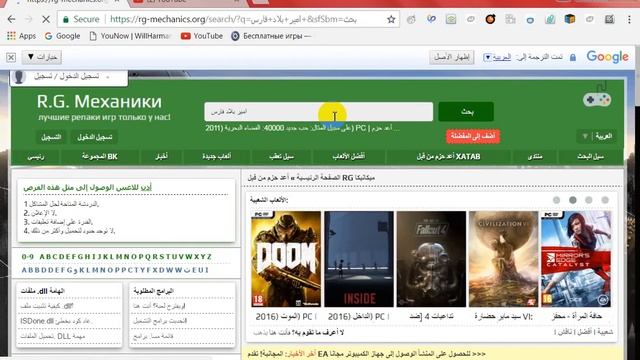Open the YouTube bookmark
Screen dimensions: 640x360
tap(202, 36)
